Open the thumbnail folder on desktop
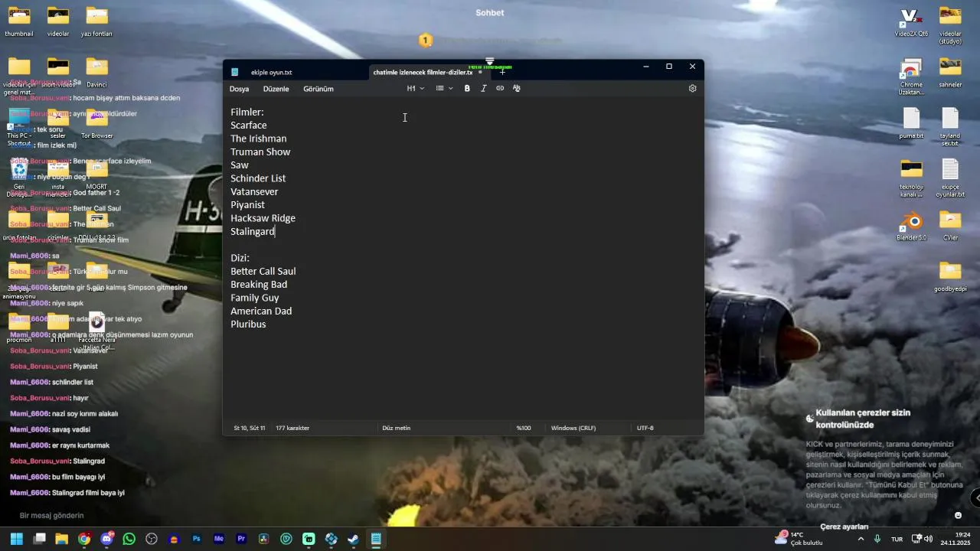The height and width of the screenshot is (551, 980). coord(19,23)
